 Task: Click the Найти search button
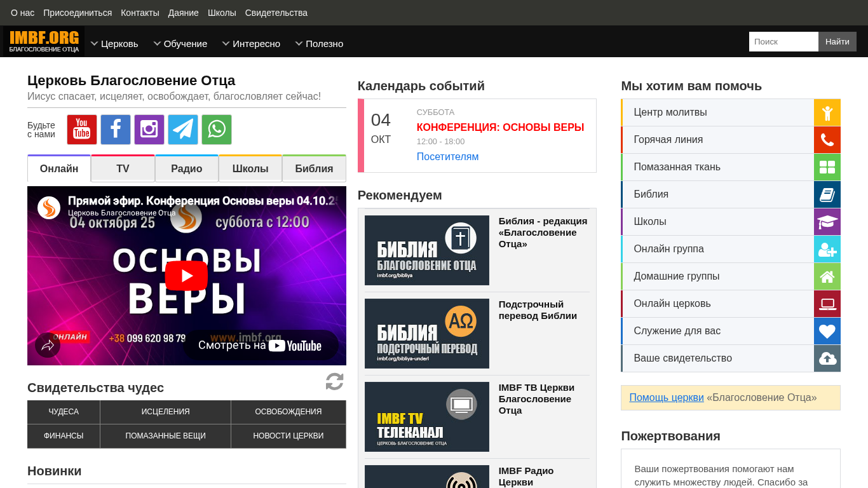(x=837, y=41)
